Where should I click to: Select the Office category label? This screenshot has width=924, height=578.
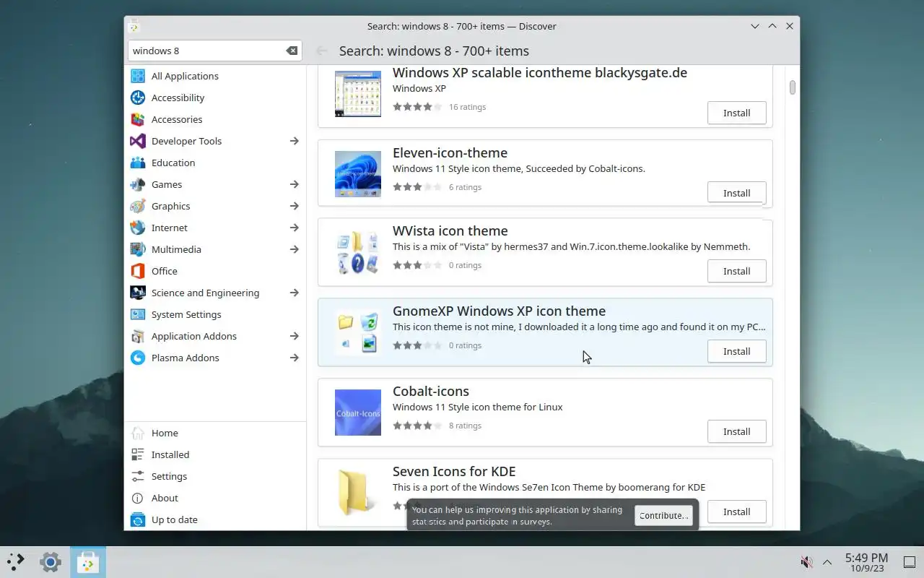[x=165, y=271]
